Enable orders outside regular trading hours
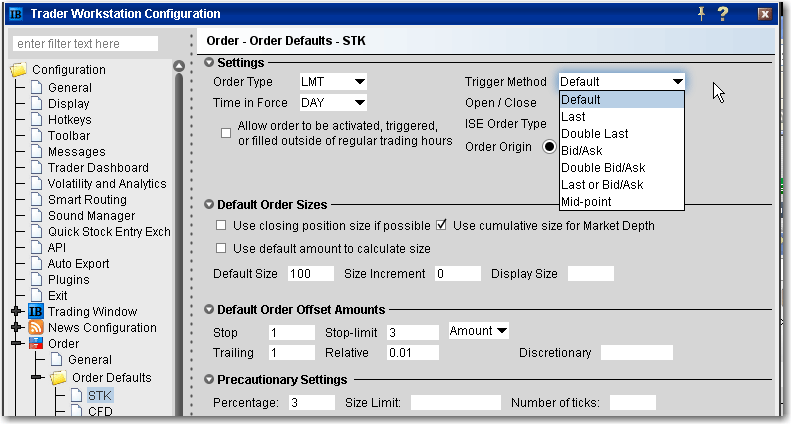This screenshot has height=424, width=791. click(x=226, y=133)
